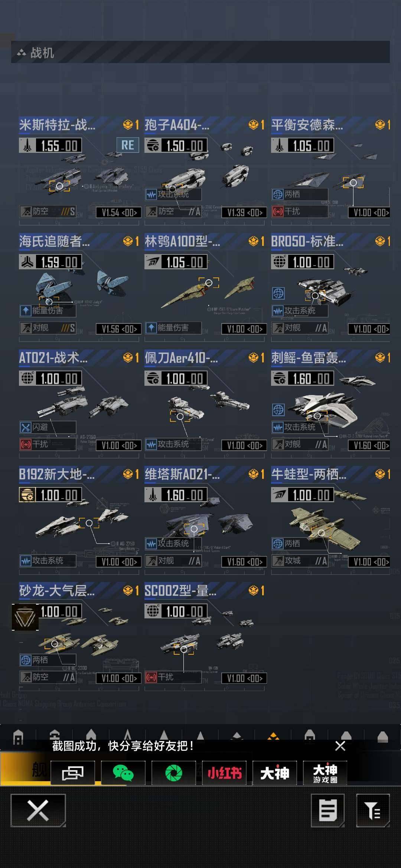Screen dimensions: 401x868
Task: Share to 大神游戏圈
Action: pos(325,773)
